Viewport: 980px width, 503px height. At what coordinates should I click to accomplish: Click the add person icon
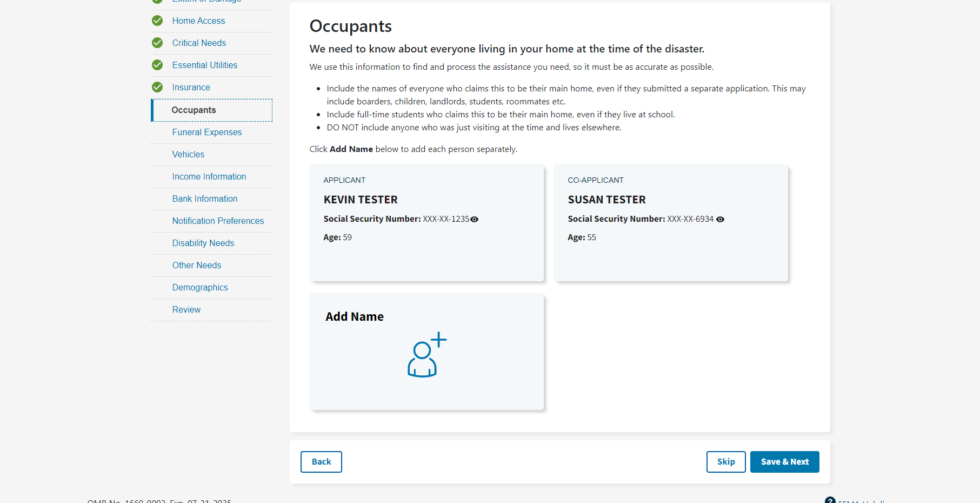426,355
